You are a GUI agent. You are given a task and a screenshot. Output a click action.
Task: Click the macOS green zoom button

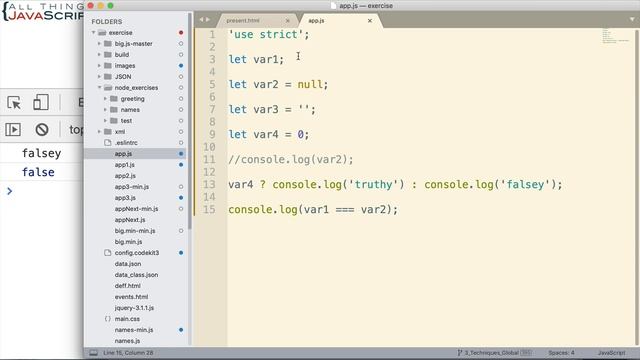(110, 6)
